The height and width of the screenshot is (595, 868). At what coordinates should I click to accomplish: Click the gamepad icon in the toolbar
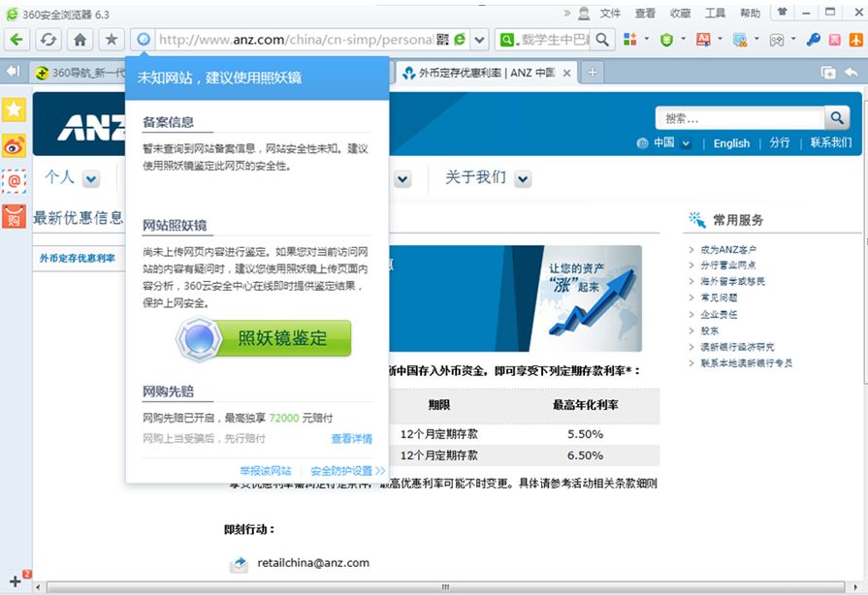pos(777,40)
